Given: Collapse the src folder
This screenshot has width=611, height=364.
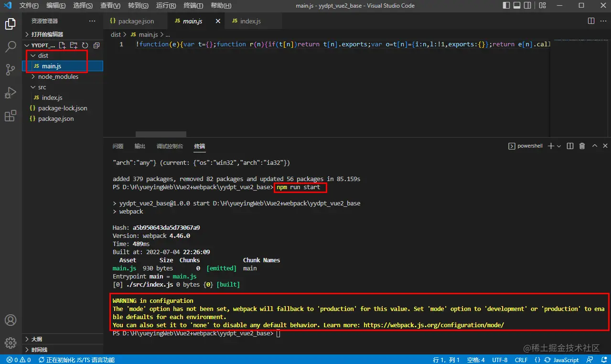Looking at the screenshot, I should click(63, 87).
